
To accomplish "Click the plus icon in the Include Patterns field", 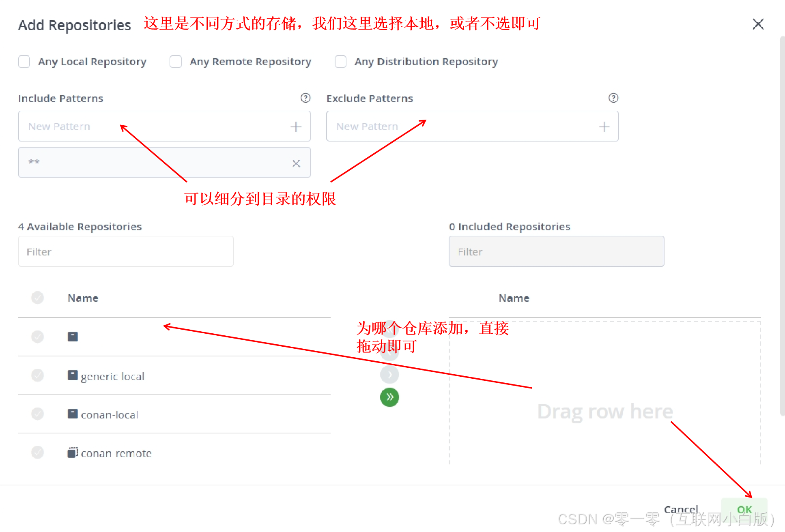I will coord(296,127).
